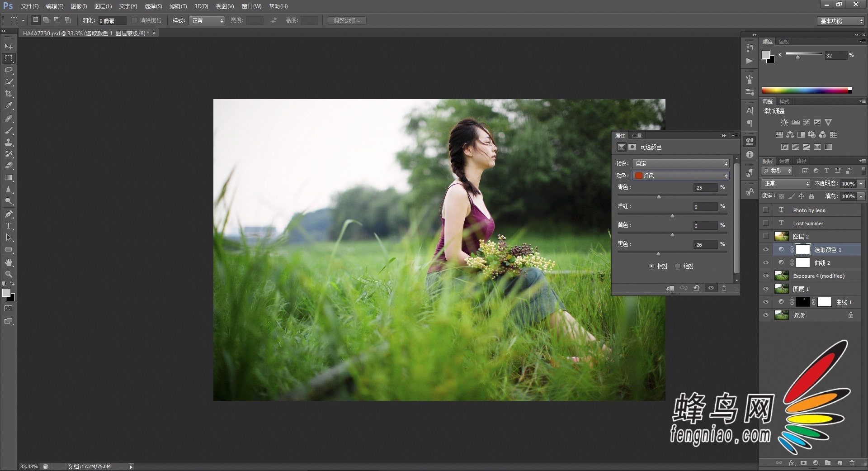Select the Crop tool
868x471 pixels.
pyautogui.click(x=9, y=94)
